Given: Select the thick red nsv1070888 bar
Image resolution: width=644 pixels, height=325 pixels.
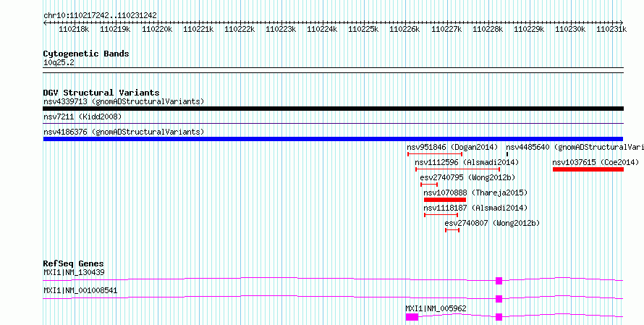Looking at the screenshot, I should click(x=445, y=200).
